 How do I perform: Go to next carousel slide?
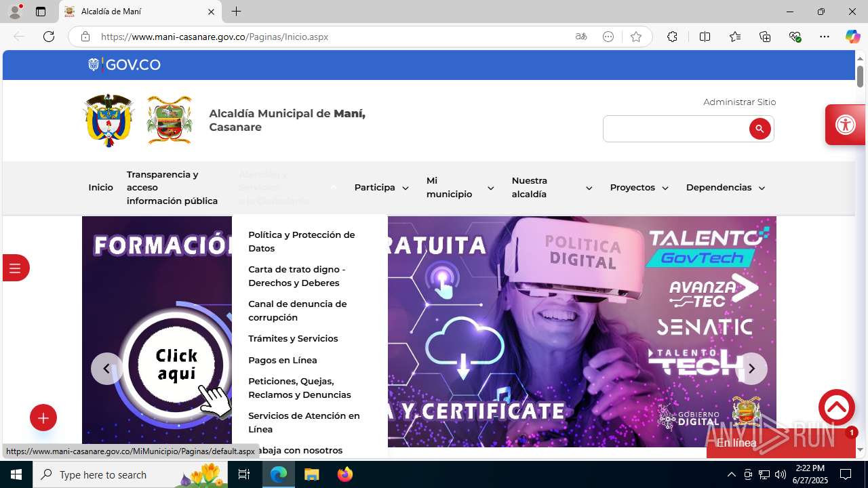point(751,369)
